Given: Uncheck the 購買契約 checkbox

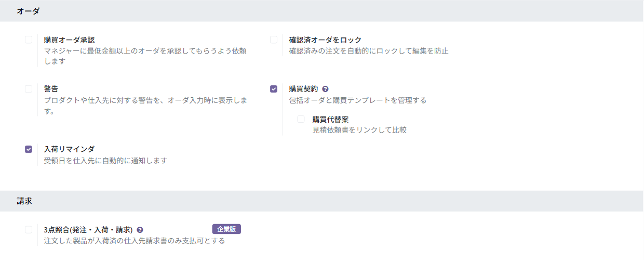Looking at the screenshot, I should pyautogui.click(x=274, y=89).
